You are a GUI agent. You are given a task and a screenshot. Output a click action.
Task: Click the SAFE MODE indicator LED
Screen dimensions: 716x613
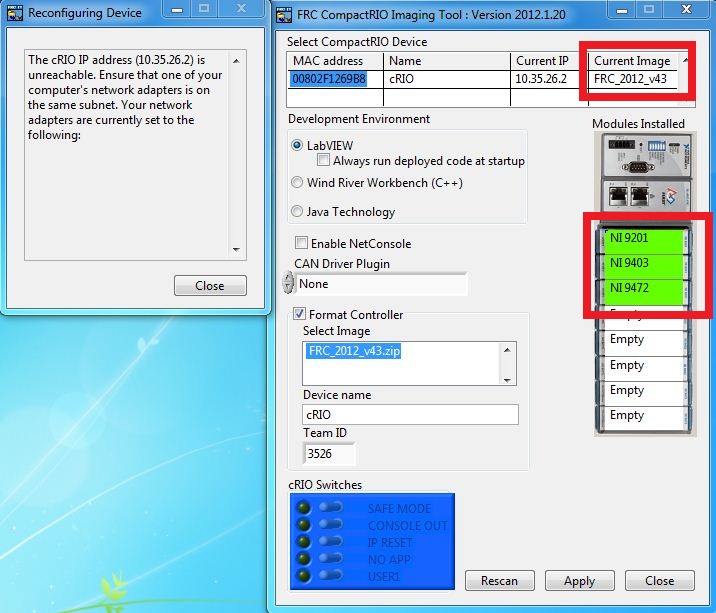303,507
